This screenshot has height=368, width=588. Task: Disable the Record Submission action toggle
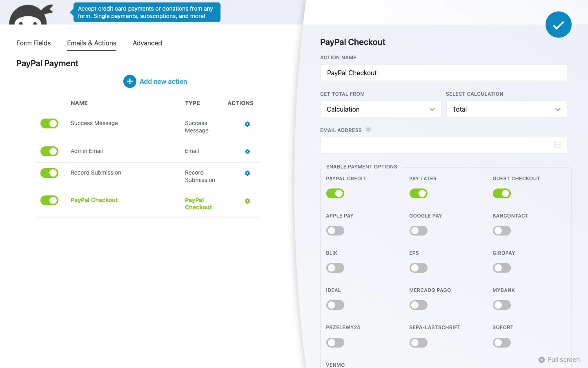(x=49, y=173)
